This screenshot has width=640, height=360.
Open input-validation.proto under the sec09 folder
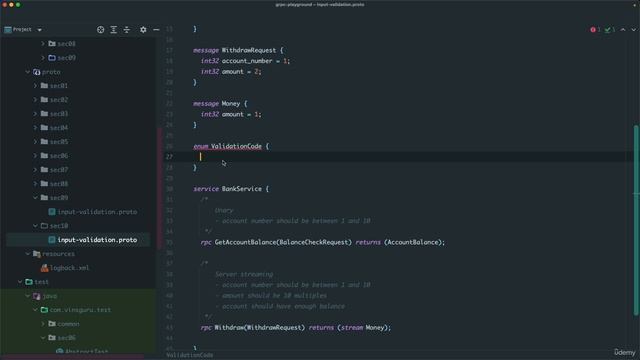(x=97, y=212)
